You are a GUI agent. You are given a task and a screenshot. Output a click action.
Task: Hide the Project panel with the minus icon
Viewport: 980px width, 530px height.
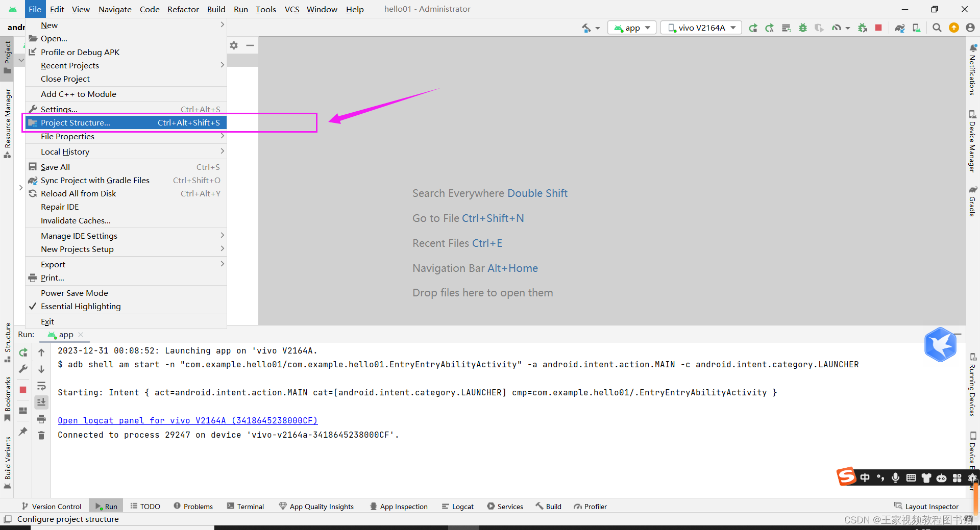(250, 45)
